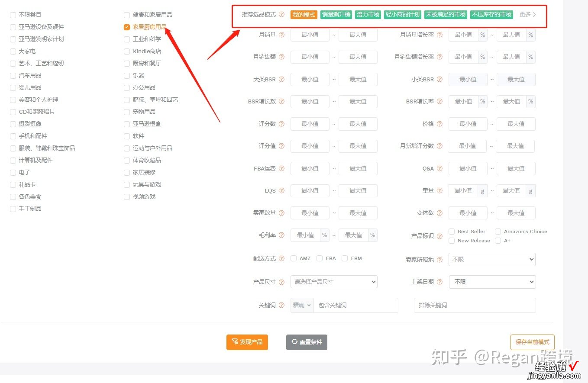
Task: Click the 变体数 help icon
Action: [x=439, y=213]
